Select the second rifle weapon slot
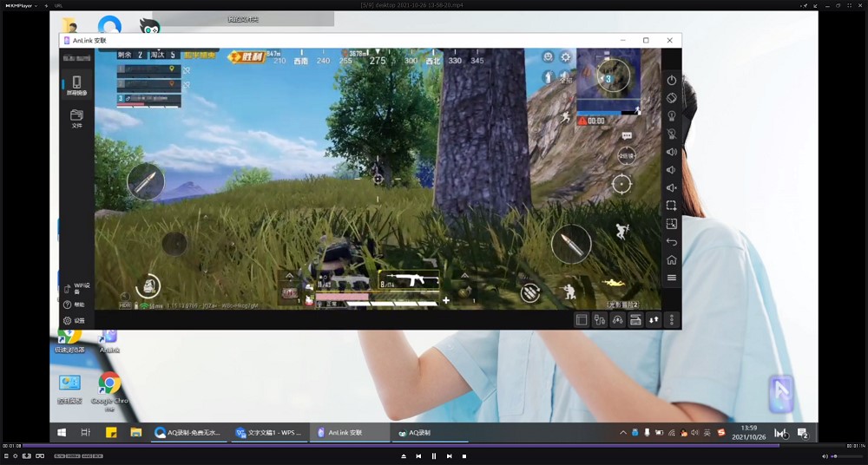 coord(410,281)
